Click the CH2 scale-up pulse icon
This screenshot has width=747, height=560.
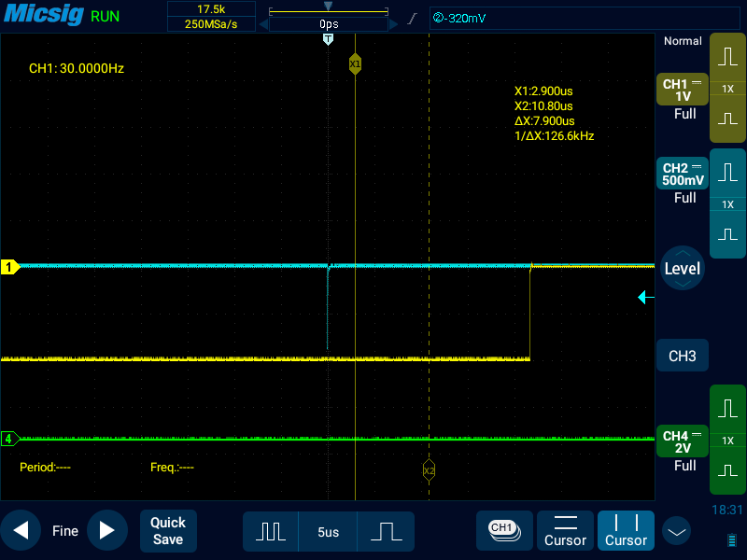[728, 173]
